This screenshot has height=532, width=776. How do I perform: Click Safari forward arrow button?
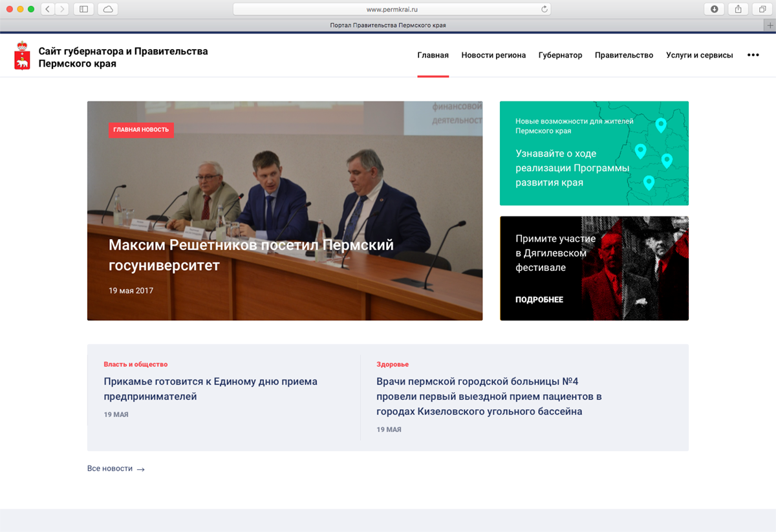click(x=62, y=9)
